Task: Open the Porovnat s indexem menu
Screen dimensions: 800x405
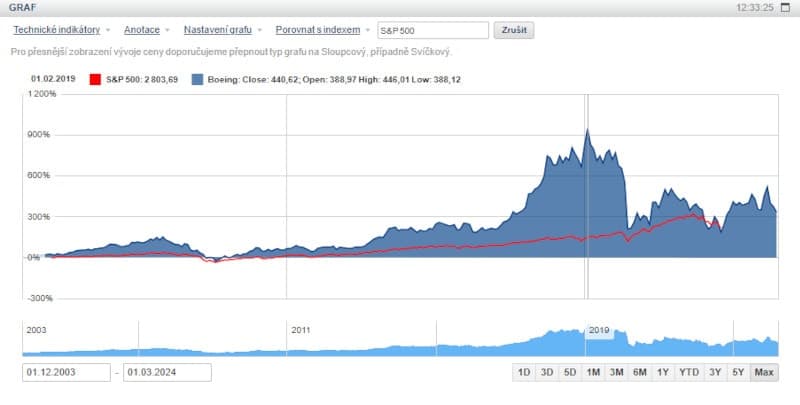Action: tap(318, 30)
